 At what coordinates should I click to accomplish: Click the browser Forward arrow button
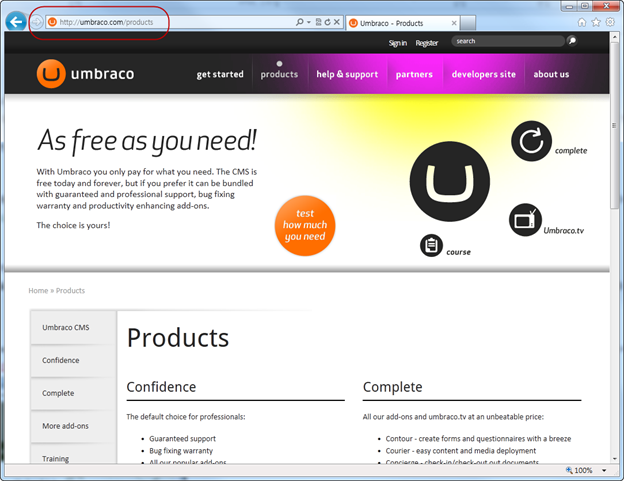tap(37, 22)
